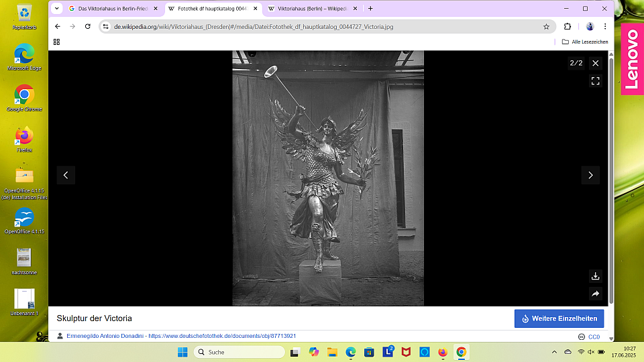Open the clock and date panel
Screen dimensions: 644x362
[x=623, y=352]
